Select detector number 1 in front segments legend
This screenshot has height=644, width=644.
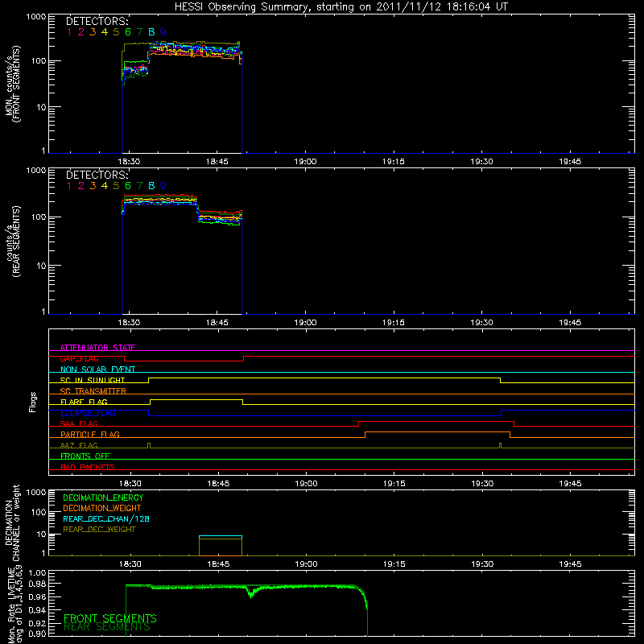click(69, 32)
